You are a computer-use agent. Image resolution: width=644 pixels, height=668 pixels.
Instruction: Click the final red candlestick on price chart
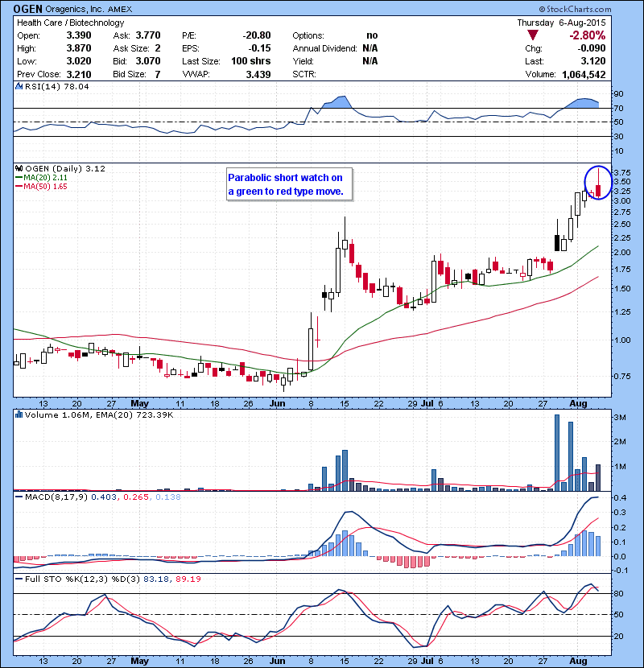coord(598,184)
